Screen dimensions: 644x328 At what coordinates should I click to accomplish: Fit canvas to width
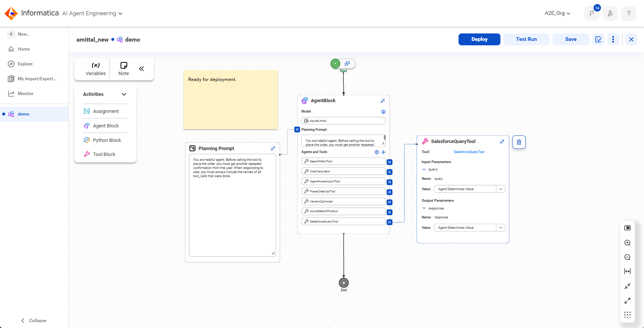[628, 272]
